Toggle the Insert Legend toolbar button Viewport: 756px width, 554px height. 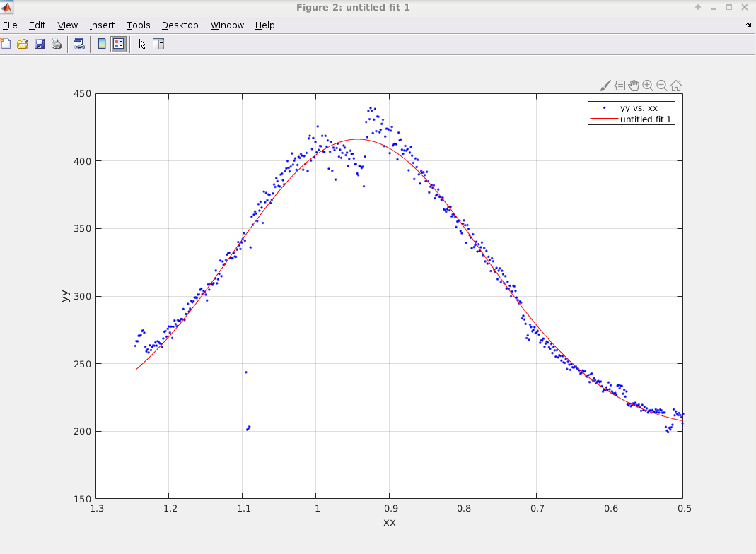tap(118, 44)
